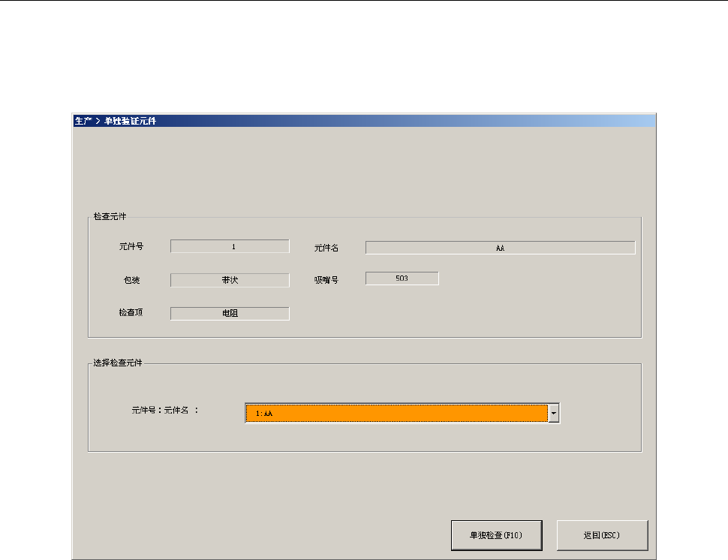Image resolution: width=728 pixels, height=560 pixels.
Task: Click the 检查项 field showing 电阻
Action: (230, 314)
